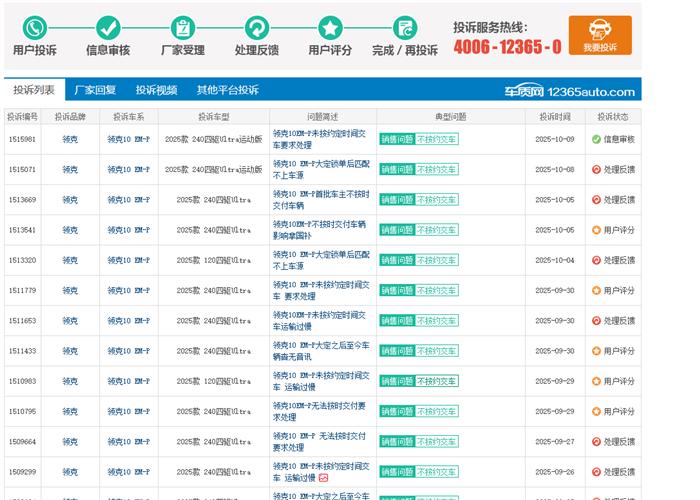Click the 车质网 12365auto.com logo
Image resolution: width=700 pixels, height=500 pixels.
point(569,91)
